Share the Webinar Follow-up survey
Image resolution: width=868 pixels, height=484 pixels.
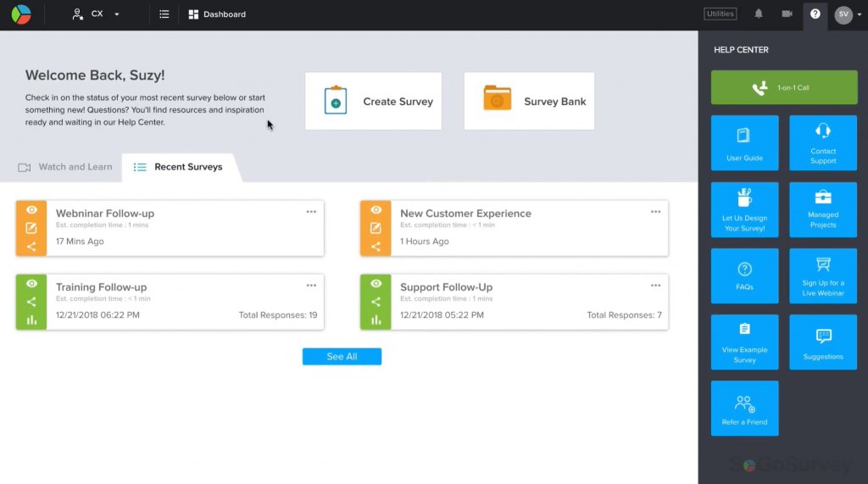coord(31,247)
